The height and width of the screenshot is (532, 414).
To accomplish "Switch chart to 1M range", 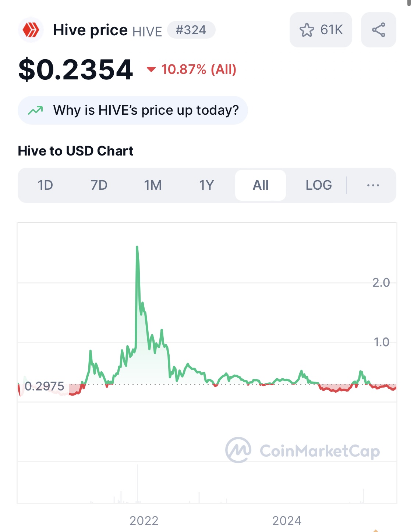I will click(153, 185).
